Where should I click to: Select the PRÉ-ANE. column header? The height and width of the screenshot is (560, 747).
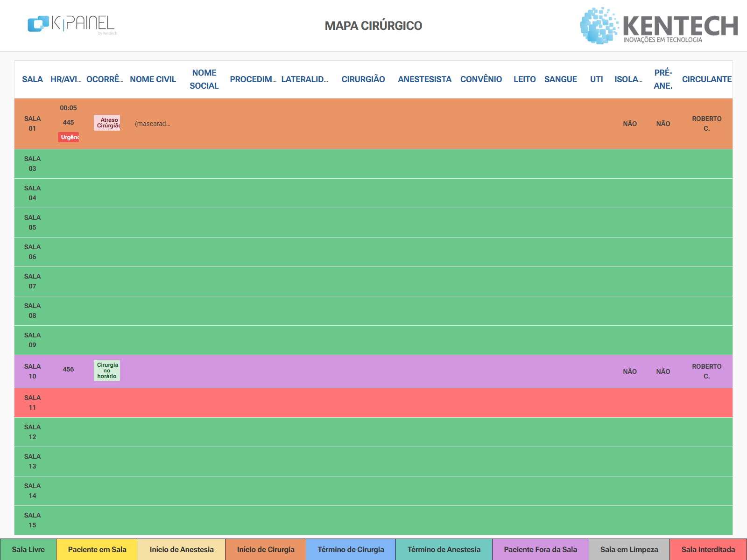pos(663,79)
